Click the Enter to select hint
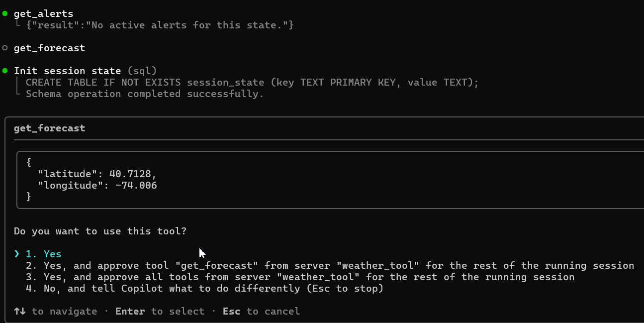 (160, 311)
